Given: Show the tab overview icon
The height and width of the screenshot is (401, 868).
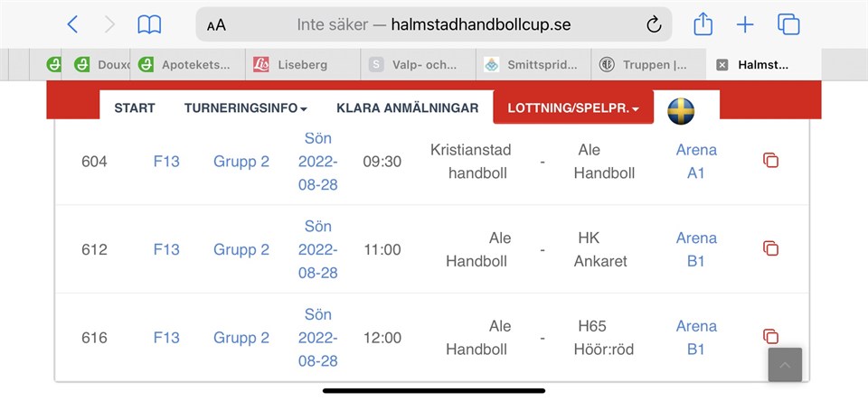Looking at the screenshot, I should pos(788,24).
